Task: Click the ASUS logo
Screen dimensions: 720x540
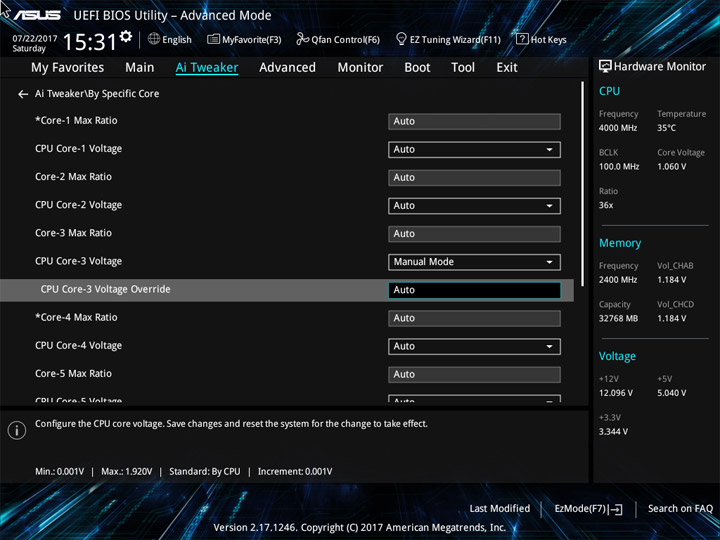Action: [37, 15]
